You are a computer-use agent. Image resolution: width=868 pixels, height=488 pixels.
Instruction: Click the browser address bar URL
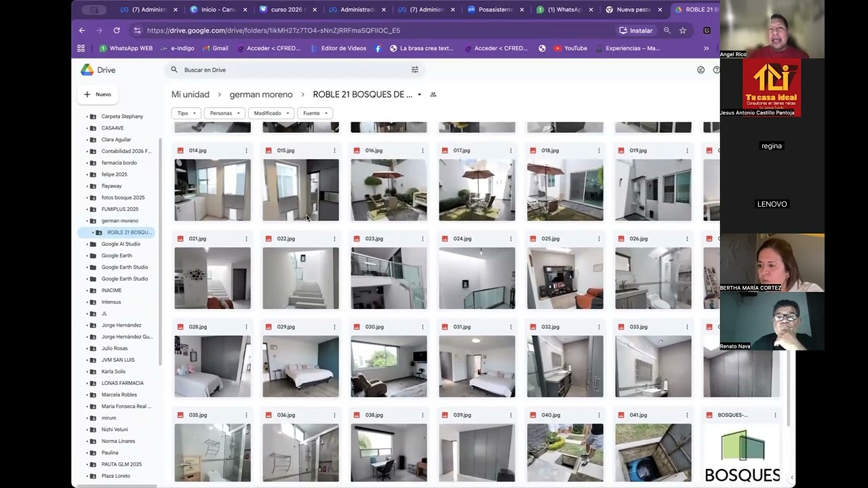[273, 30]
